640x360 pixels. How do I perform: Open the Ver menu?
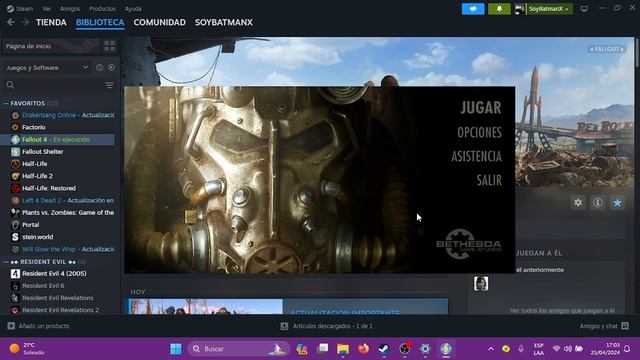point(47,9)
